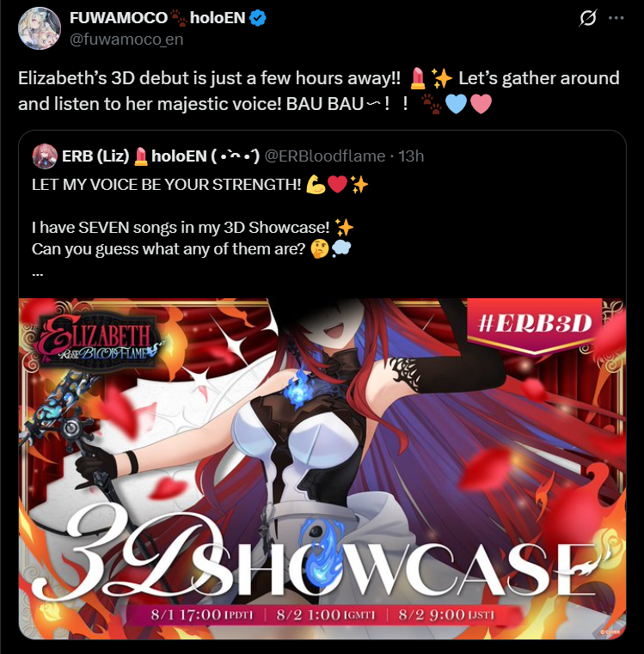This screenshot has height=654, width=644.
Task: Click the blue heart emoji in the tweet
Action: tap(456, 104)
